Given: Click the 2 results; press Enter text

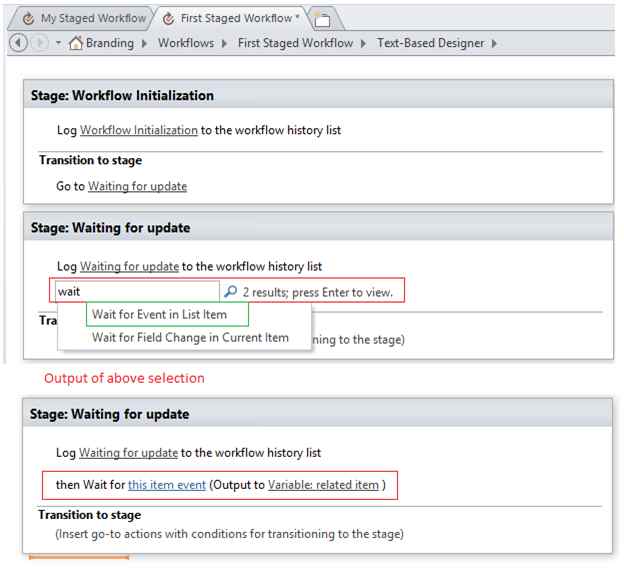Looking at the screenshot, I should coord(318,292).
